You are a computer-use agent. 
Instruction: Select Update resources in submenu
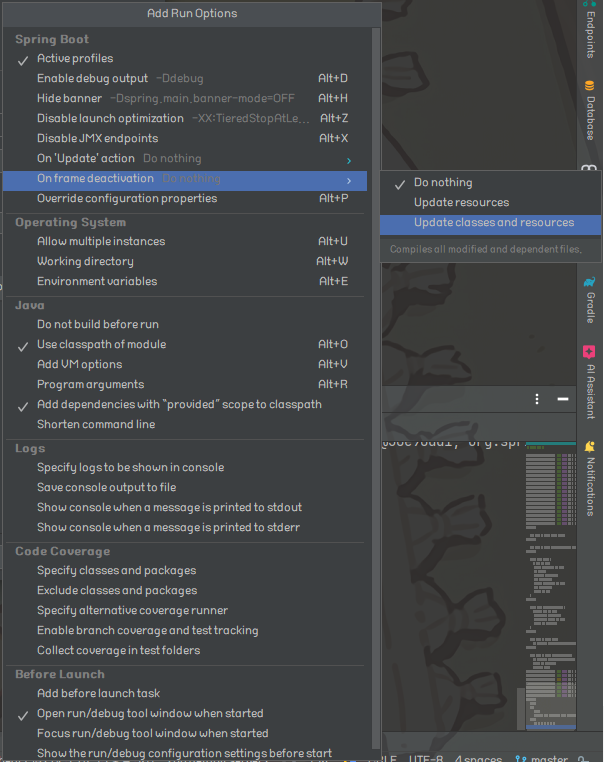coord(490,202)
